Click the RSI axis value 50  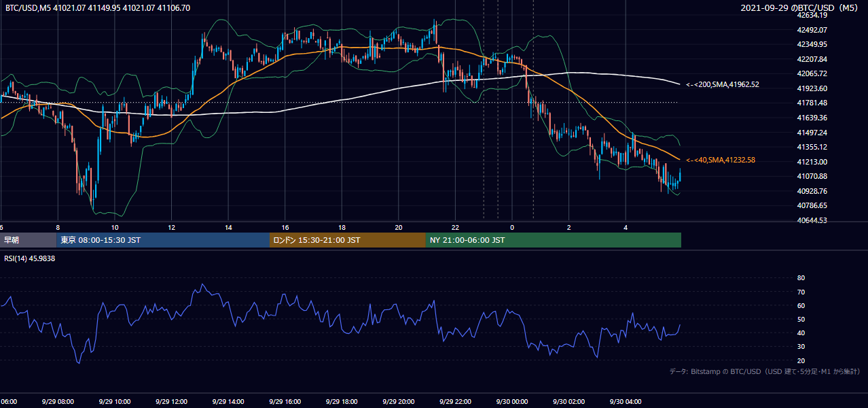801,319
